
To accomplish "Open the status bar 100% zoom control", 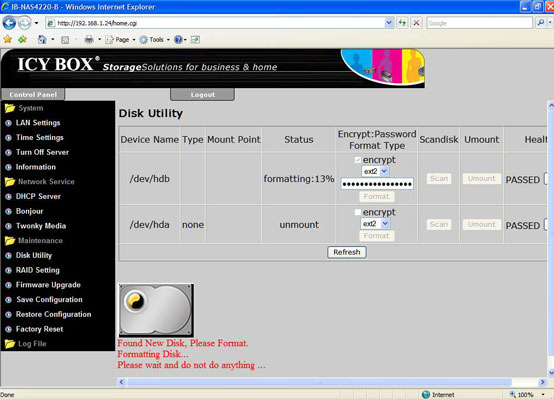I will [x=527, y=395].
